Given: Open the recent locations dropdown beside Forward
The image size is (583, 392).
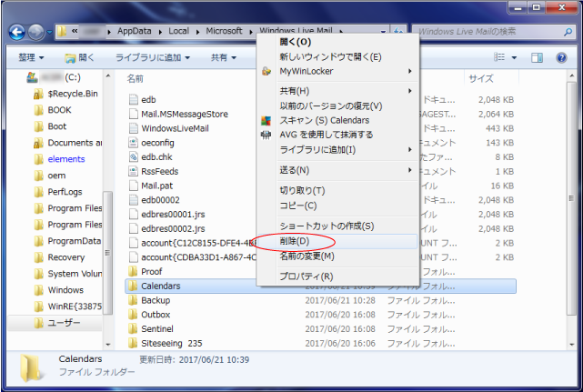Looking at the screenshot, I should point(49,33).
